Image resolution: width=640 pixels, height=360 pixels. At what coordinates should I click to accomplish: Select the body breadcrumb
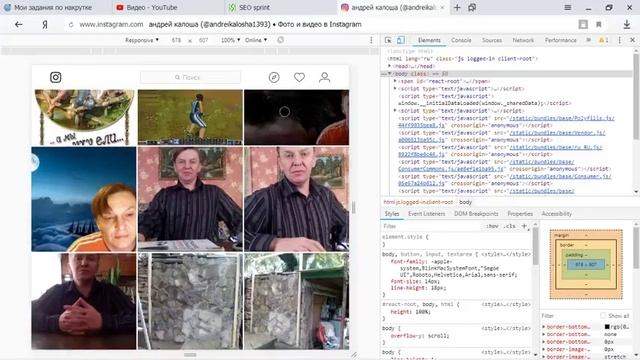[x=465, y=202]
